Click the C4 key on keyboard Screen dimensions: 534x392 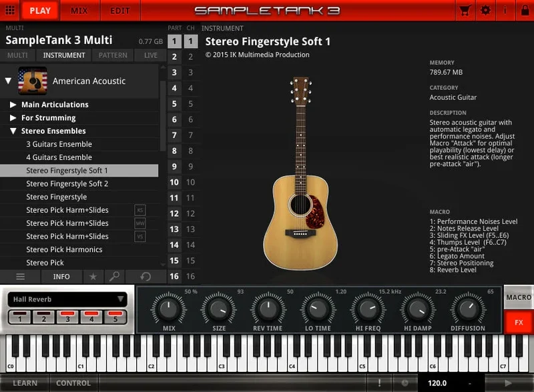(x=292, y=363)
